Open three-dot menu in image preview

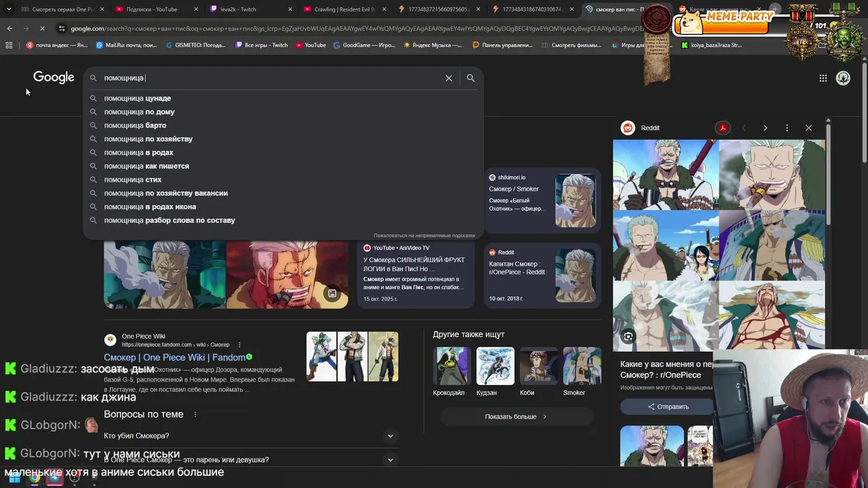pyautogui.click(x=787, y=127)
